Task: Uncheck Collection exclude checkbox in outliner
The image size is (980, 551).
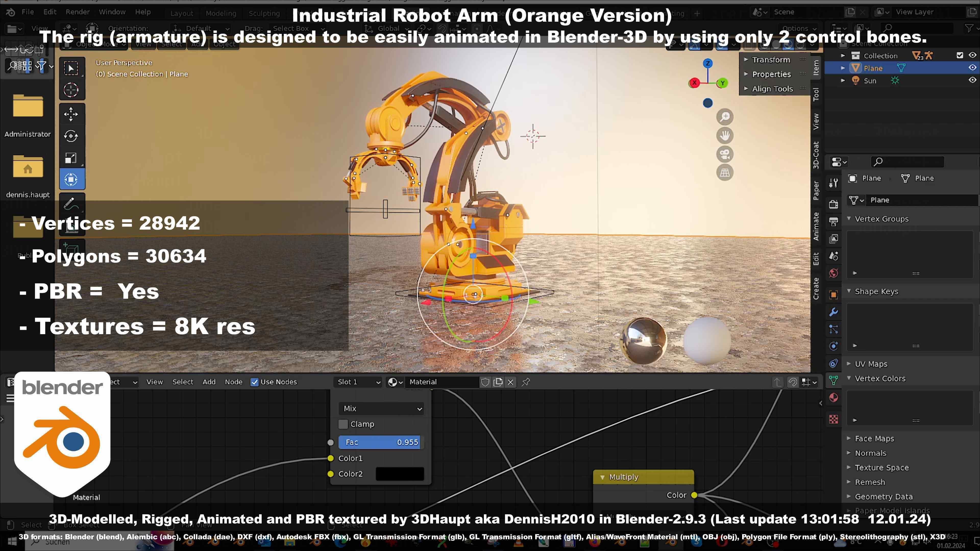Action: point(960,56)
